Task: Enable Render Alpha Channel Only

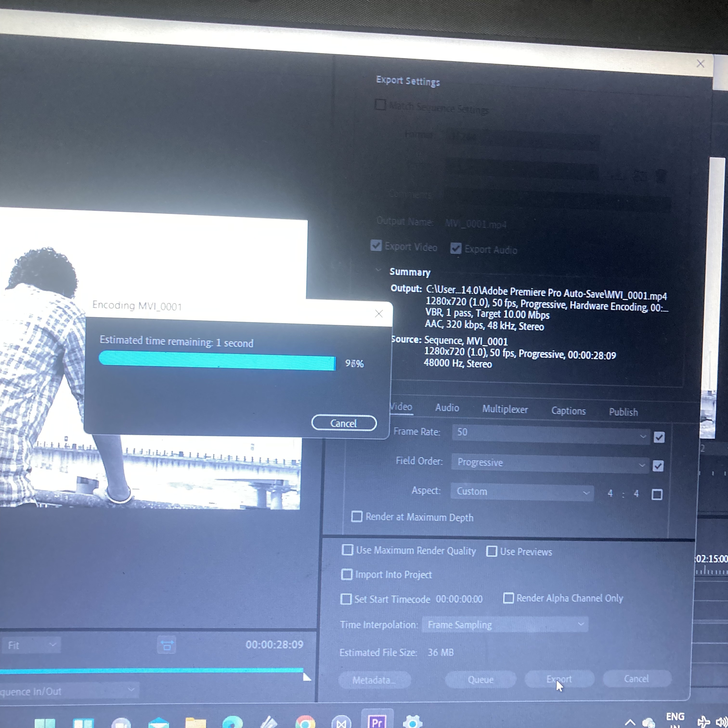Action: [x=508, y=598]
